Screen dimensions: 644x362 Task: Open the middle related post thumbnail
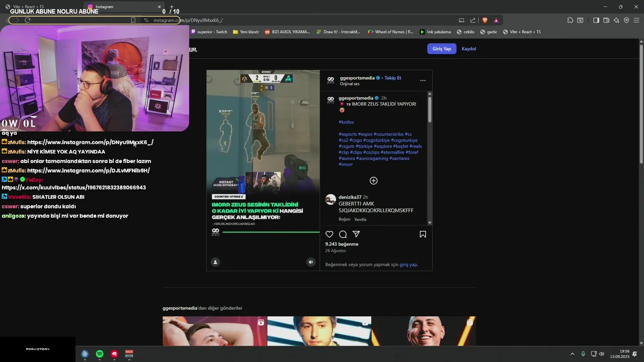[319, 331]
